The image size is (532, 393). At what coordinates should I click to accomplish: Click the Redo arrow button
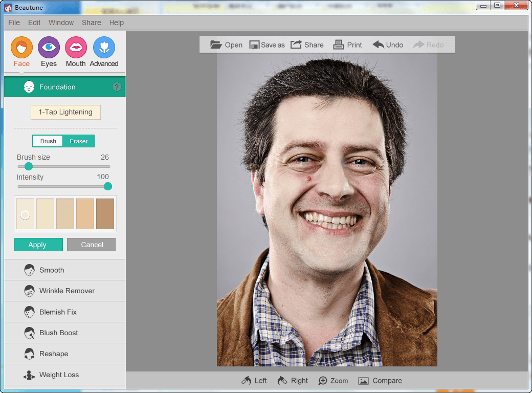pyautogui.click(x=429, y=45)
